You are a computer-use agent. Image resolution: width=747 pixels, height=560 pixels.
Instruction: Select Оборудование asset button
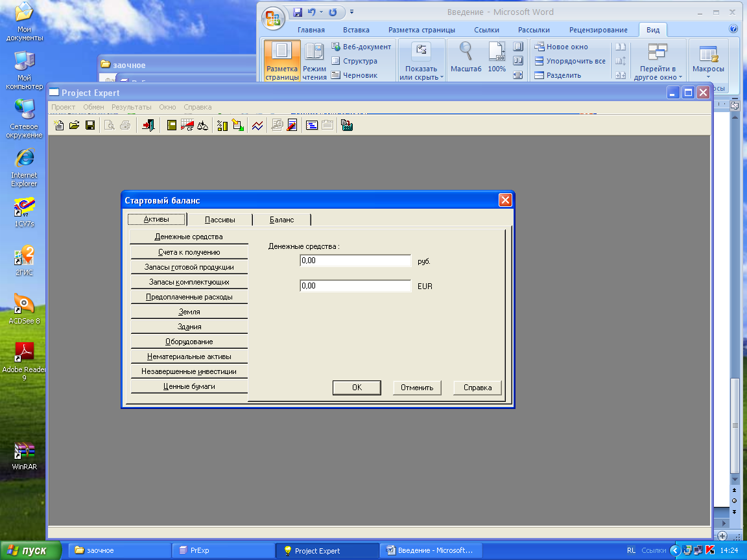(189, 342)
